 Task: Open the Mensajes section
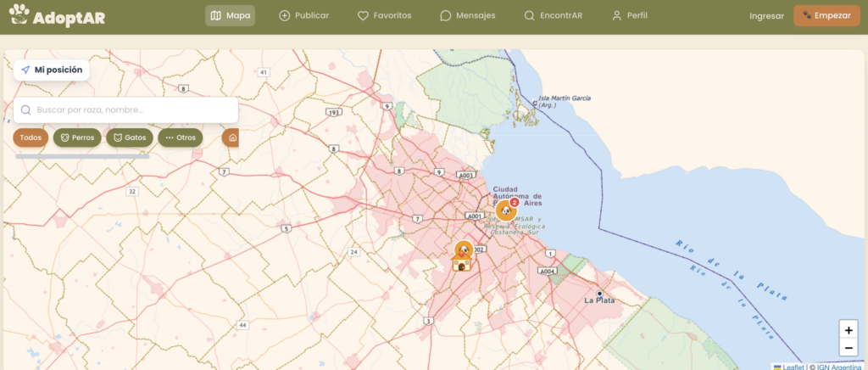pyautogui.click(x=467, y=15)
